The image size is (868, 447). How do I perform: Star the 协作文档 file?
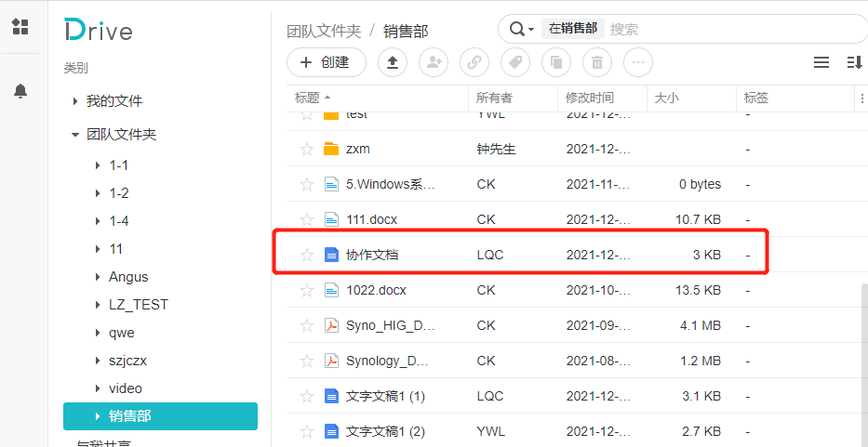[307, 255]
